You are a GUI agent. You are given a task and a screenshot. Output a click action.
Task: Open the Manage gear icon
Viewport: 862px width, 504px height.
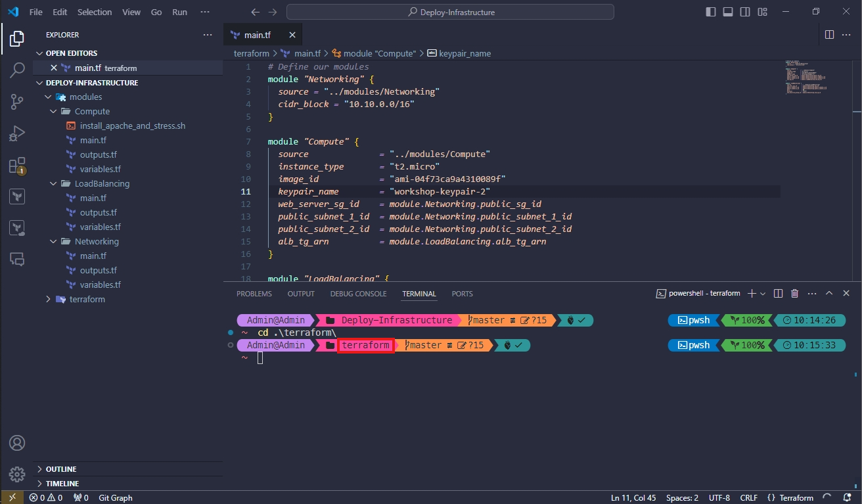click(x=17, y=474)
